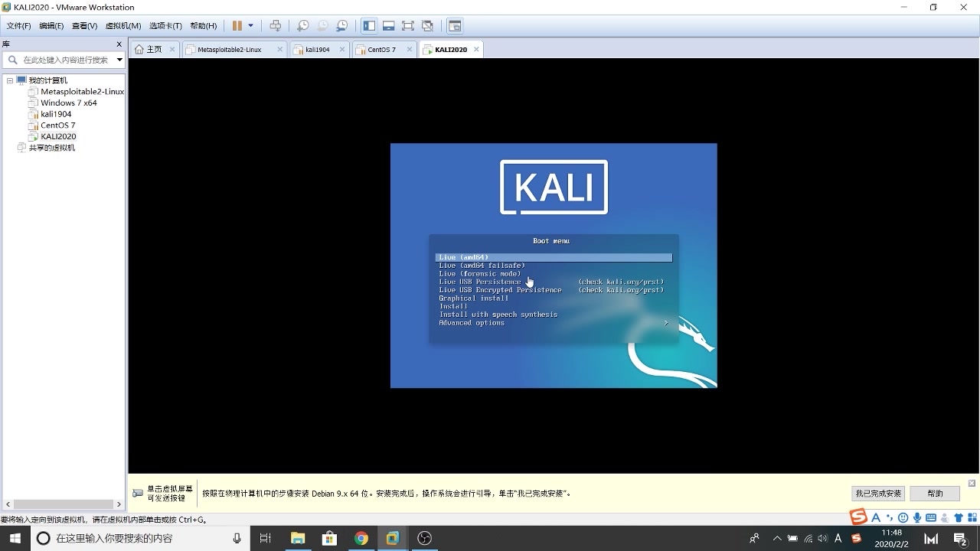
Task: Open the 编辑(E) menu
Action: coord(51,25)
